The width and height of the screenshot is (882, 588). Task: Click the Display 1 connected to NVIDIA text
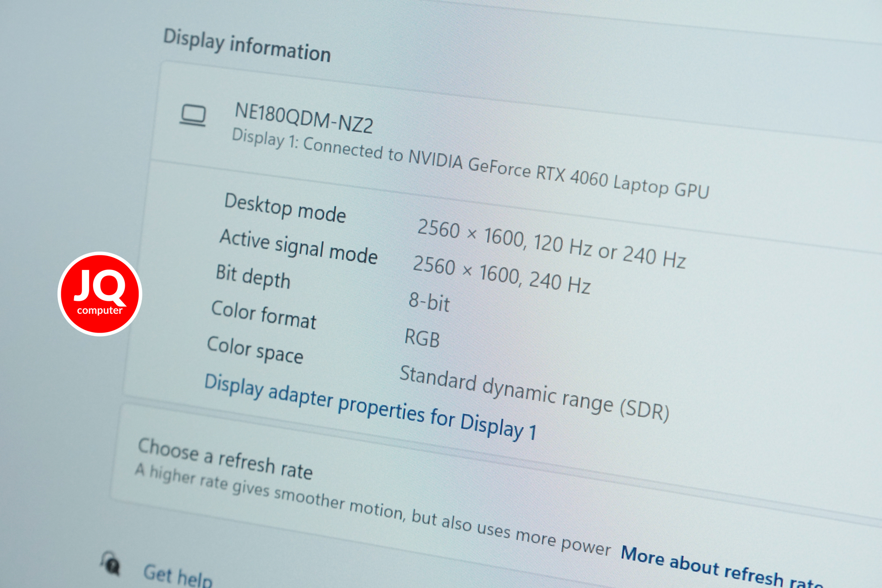(x=470, y=163)
